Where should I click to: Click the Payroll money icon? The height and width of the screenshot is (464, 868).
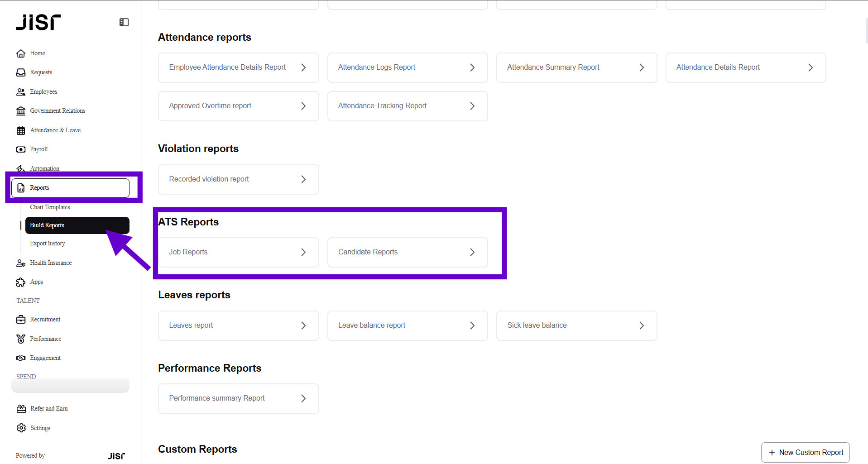(21, 149)
